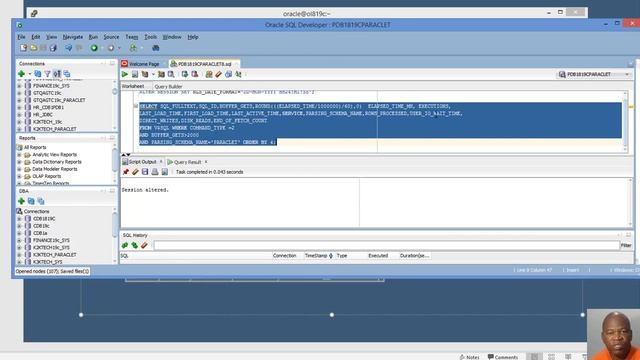Add new connection with green plus in Connections panel

(x=21, y=74)
